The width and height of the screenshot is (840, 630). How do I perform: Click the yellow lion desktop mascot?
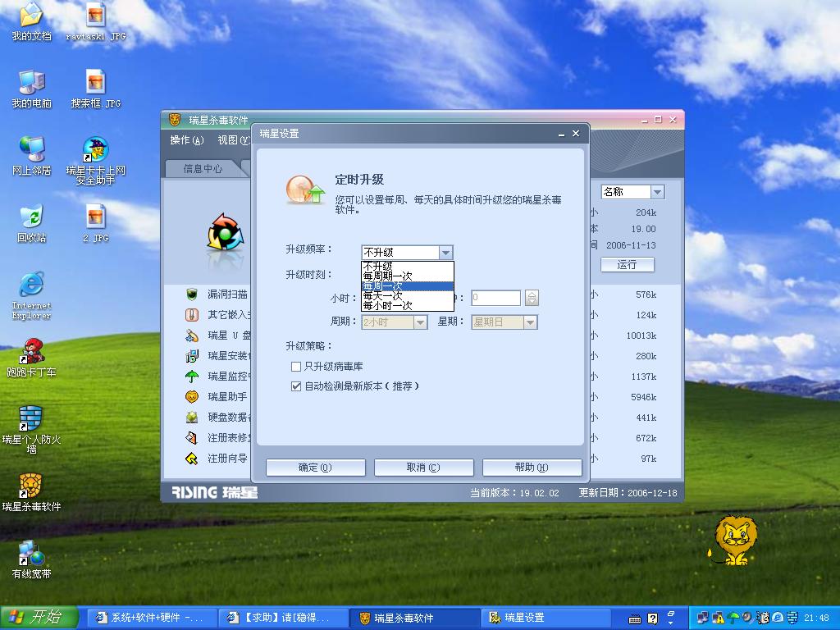click(733, 541)
